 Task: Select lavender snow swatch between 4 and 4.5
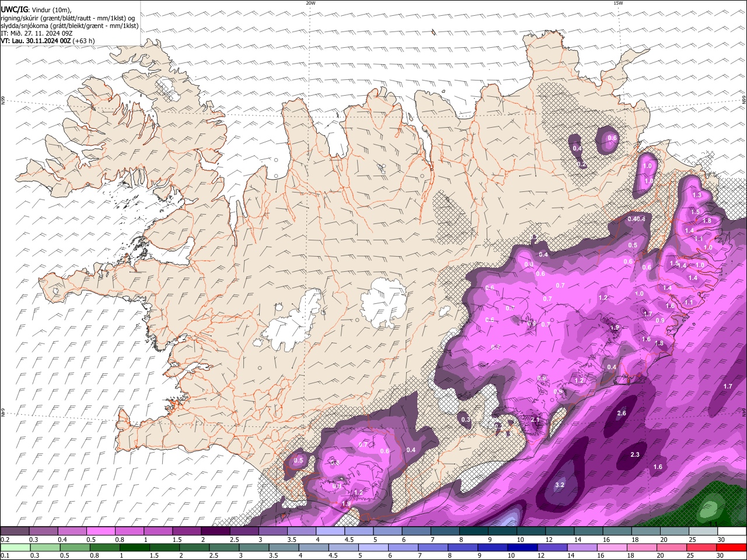pos(330,531)
